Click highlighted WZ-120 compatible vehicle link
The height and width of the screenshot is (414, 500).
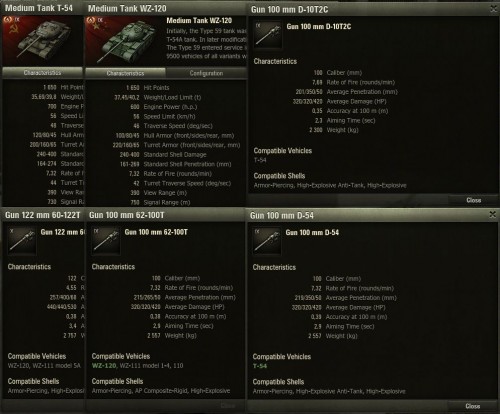point(104,366)
